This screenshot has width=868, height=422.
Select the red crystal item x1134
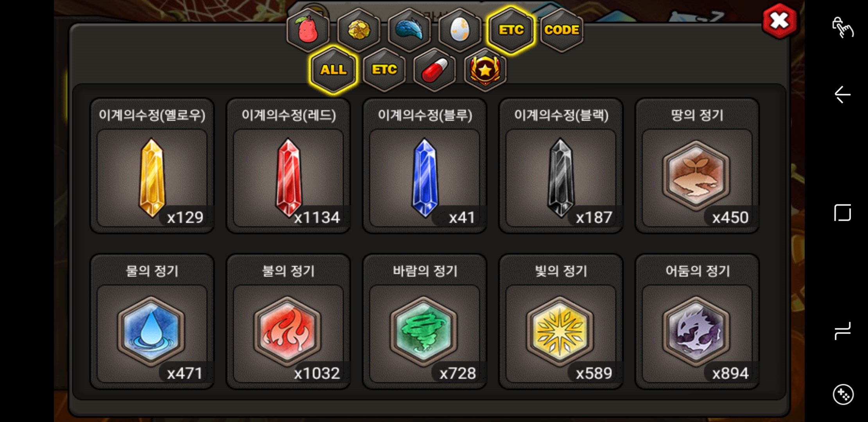point(289,166)
